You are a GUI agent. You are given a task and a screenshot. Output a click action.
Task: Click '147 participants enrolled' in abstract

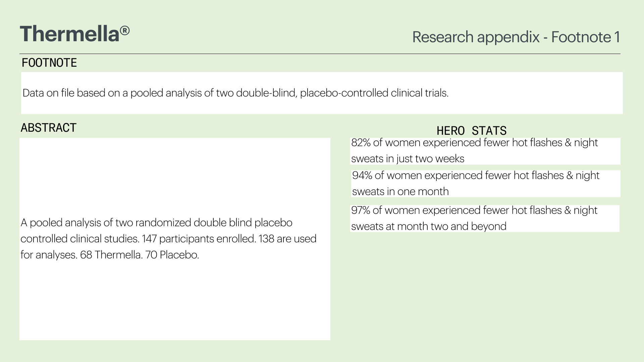click(199, 239)
